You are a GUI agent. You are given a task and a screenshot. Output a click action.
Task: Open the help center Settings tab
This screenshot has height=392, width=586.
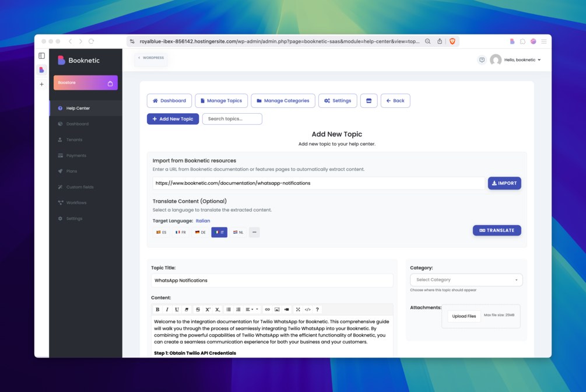tap(338, 100)
